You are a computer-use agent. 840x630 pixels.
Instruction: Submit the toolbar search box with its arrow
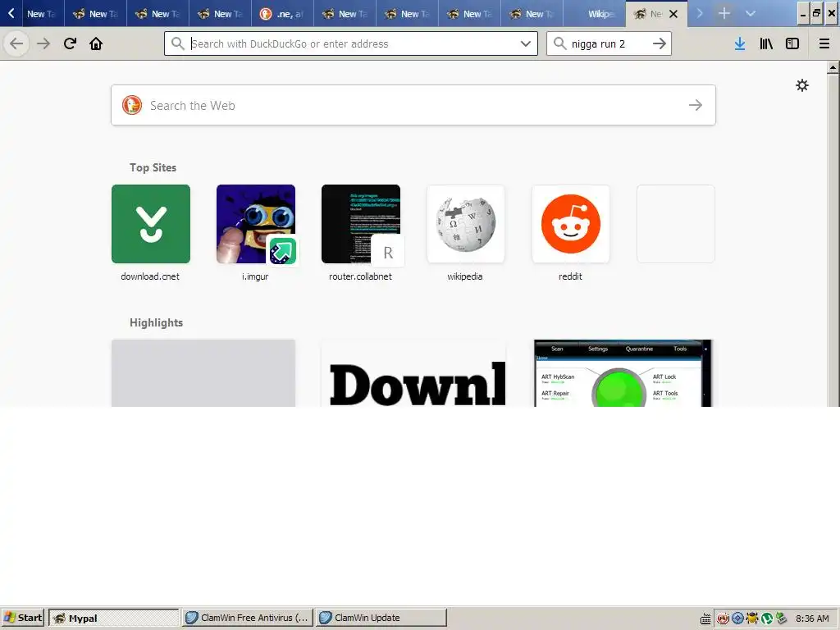tap(660, 43)
